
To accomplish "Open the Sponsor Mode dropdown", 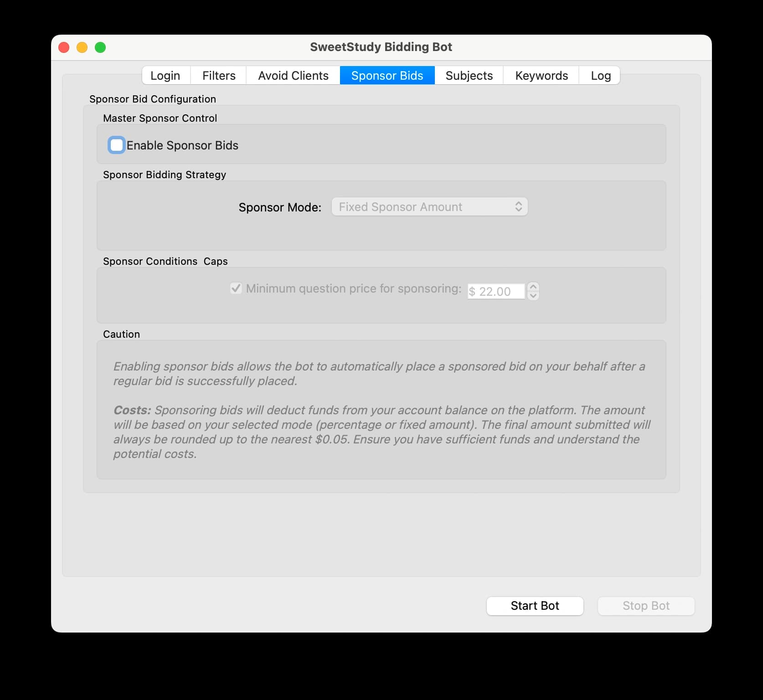I will [429, 207].
